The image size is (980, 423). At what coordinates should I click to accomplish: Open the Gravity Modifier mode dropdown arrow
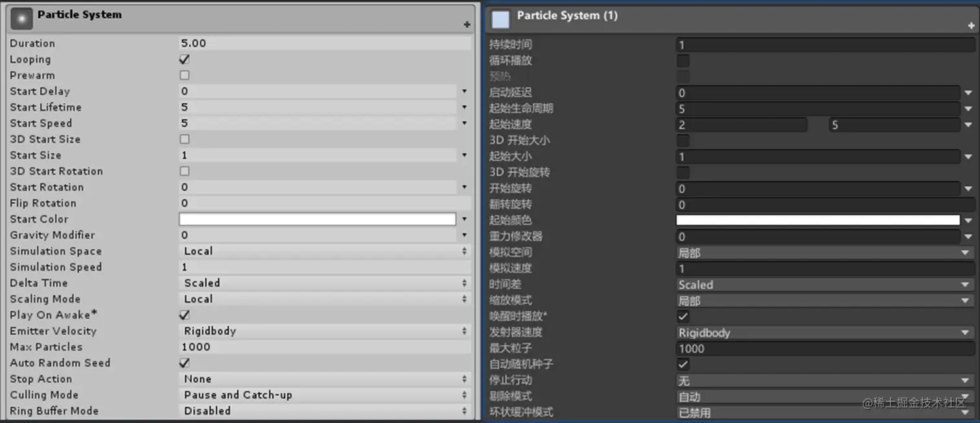coord(465,236)
